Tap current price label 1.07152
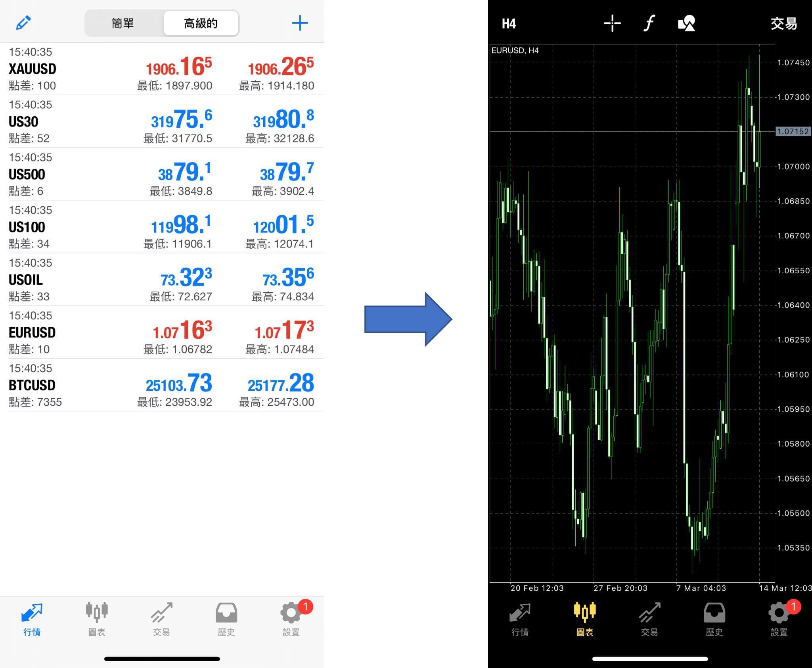 pos(793,131)
